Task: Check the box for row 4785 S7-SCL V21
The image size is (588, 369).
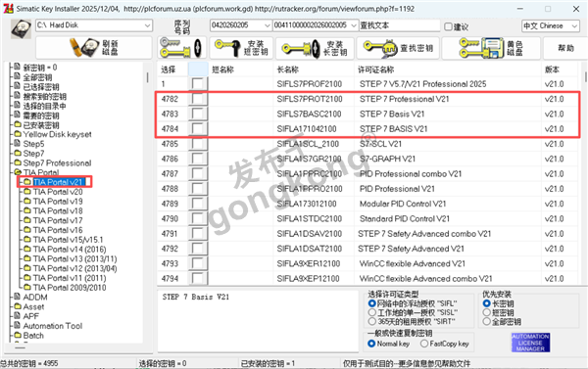Action: [198, 144]
